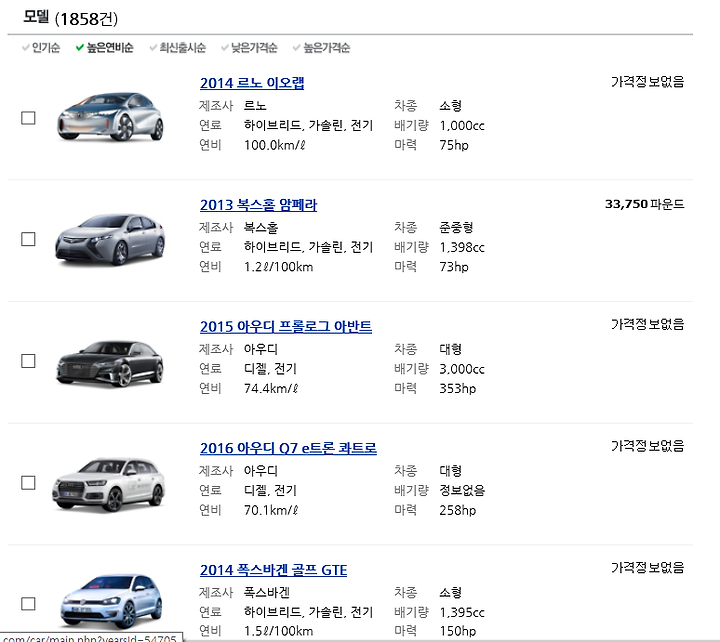Click the 353hp horsepower value

click(457, 389)
